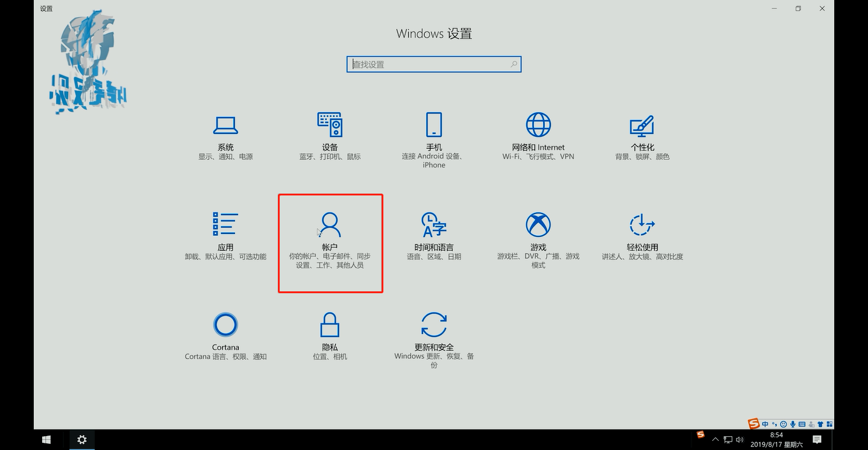Click the Sogou icon in the taskbar tray
The width and height of the screenshot is (868, 450).
700,434
